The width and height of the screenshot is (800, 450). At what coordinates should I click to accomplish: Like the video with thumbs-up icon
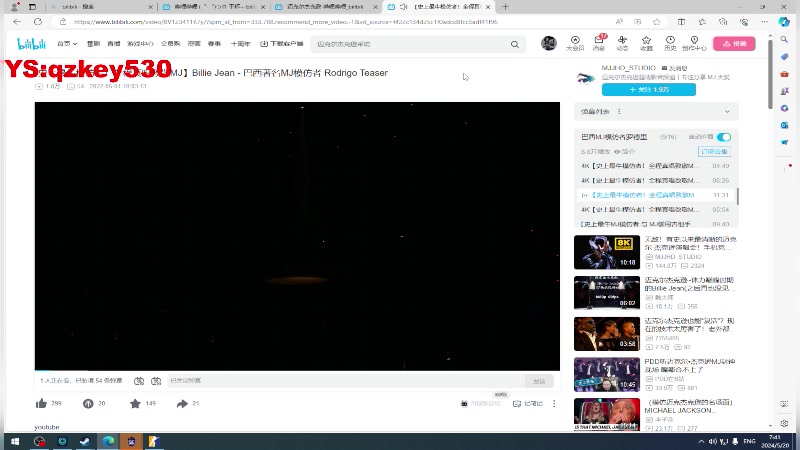pyautogui.click(x=41, y=404)
